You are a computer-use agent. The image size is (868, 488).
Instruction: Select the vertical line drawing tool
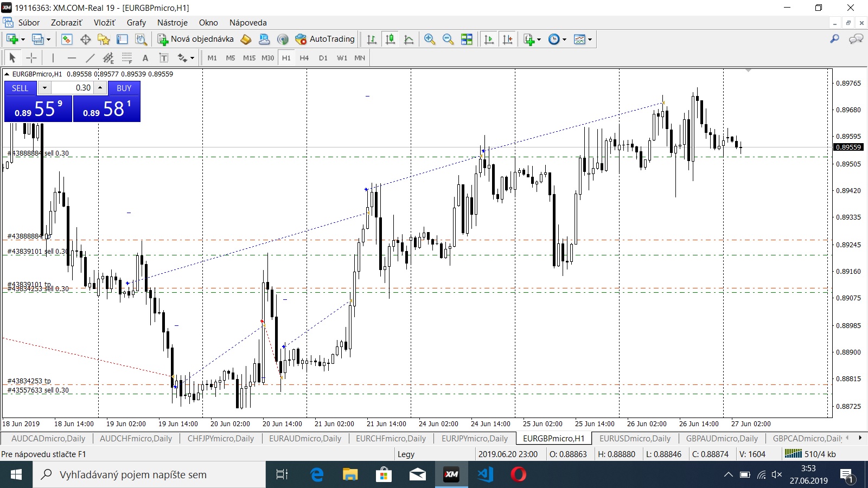[53, 57]
